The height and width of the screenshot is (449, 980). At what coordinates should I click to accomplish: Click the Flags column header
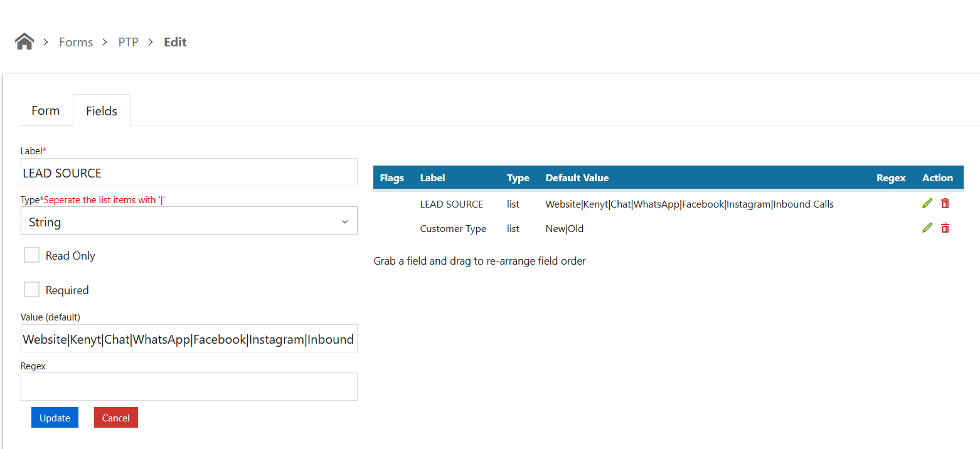point(392,178)
